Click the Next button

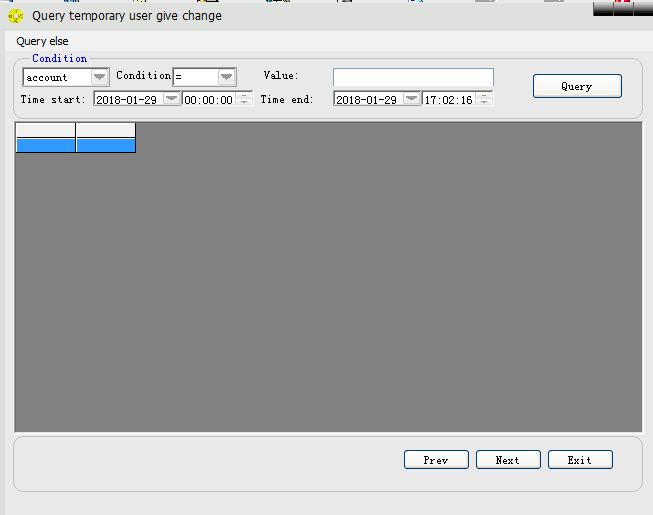point(508,460)
